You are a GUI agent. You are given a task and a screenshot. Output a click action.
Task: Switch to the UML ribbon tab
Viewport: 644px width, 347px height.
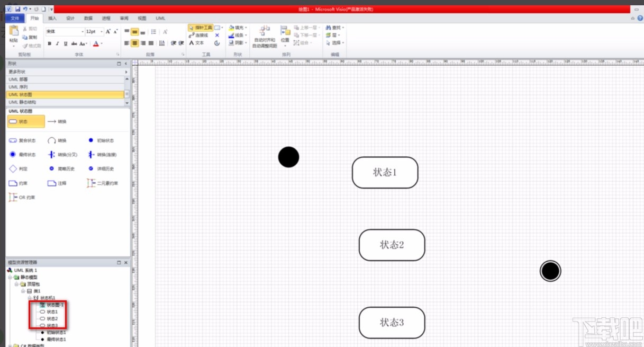click(160, 18)
